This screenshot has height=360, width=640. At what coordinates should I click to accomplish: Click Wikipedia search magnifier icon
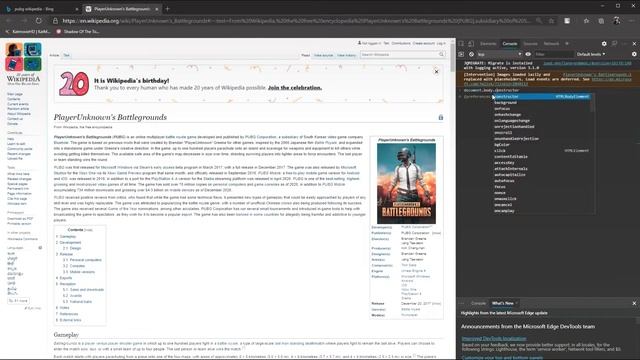[x=442, y=55]
